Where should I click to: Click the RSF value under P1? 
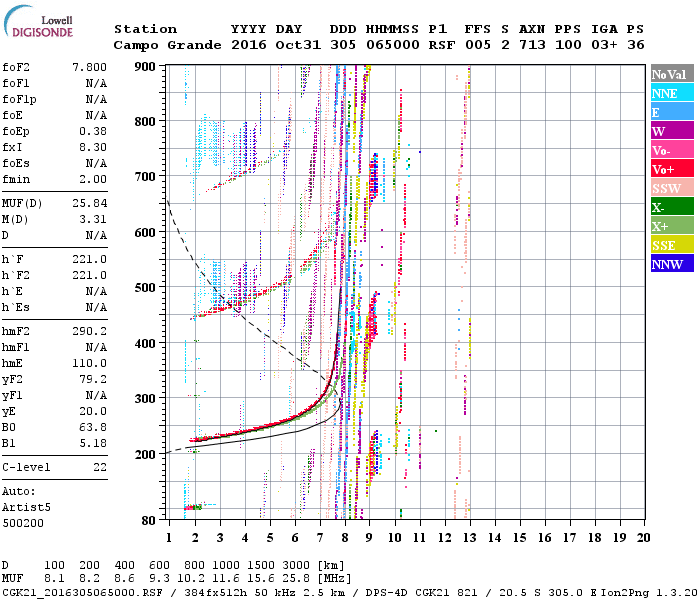[x=442, y=45]
